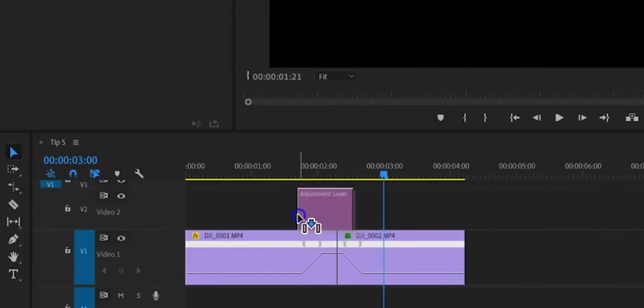The image size is (644, 308).
Task: Mark Out point in Program Monitor
Action: (x=485, y=118)
